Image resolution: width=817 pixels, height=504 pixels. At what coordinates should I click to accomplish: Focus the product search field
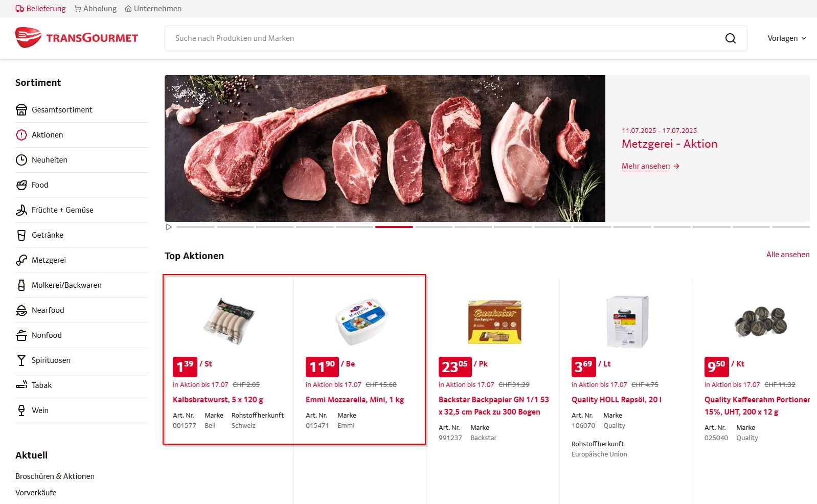click(444, 38)
